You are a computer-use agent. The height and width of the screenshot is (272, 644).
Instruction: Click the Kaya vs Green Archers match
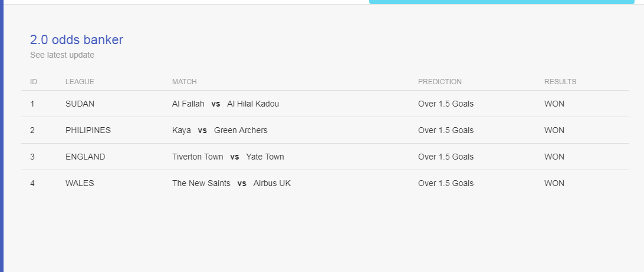point(220,130)
